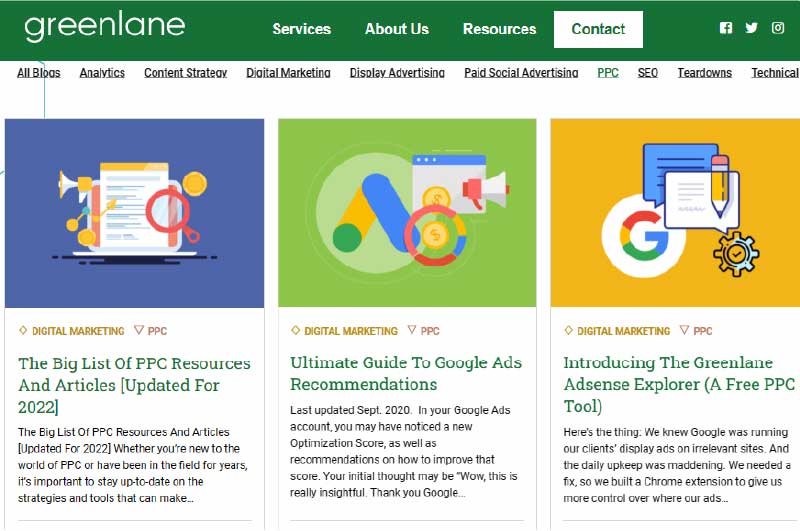The image size is (800, 531).
Task: Click excerpt starting 'Last updated Sept. 2020'
Action: click(404, 451)
